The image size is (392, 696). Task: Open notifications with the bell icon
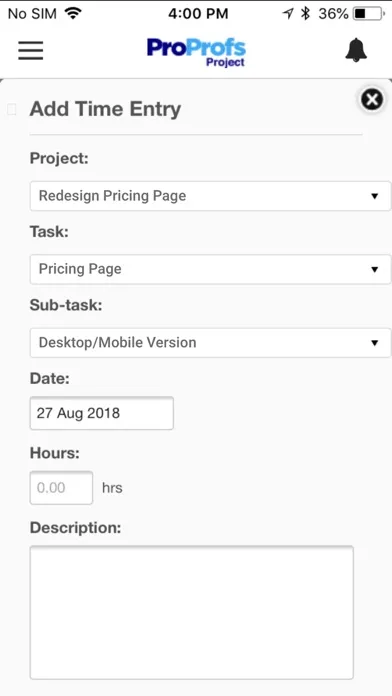pos(356,50)
